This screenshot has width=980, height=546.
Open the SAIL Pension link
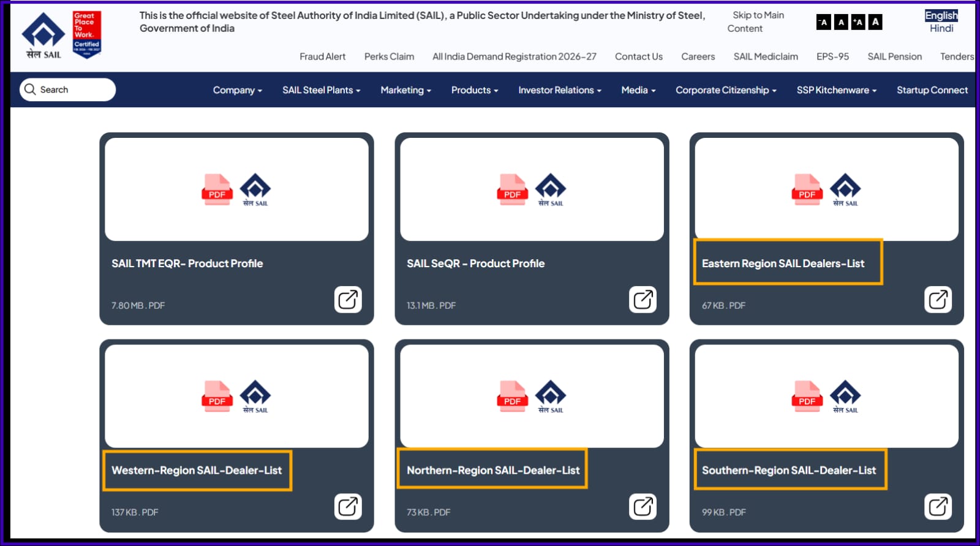pos(895,56)
